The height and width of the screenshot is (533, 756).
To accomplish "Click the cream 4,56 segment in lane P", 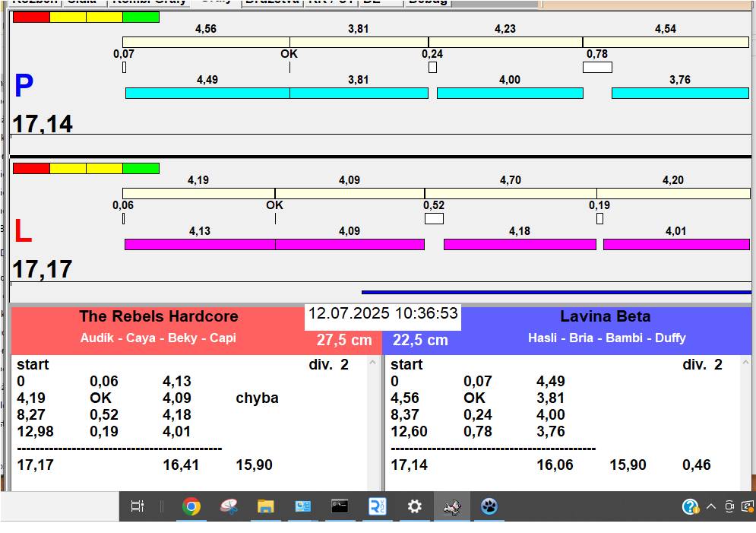I will coord(206,42).
